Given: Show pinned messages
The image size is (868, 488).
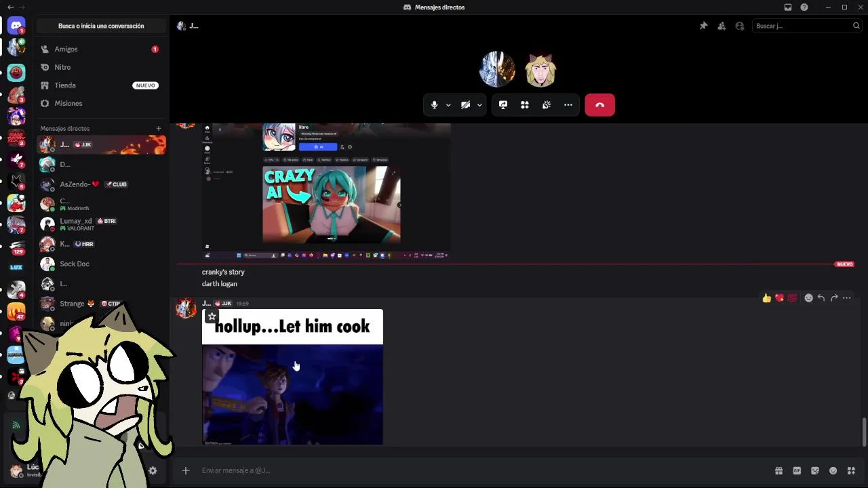Looking at the screenshot, I should point(703,26).
